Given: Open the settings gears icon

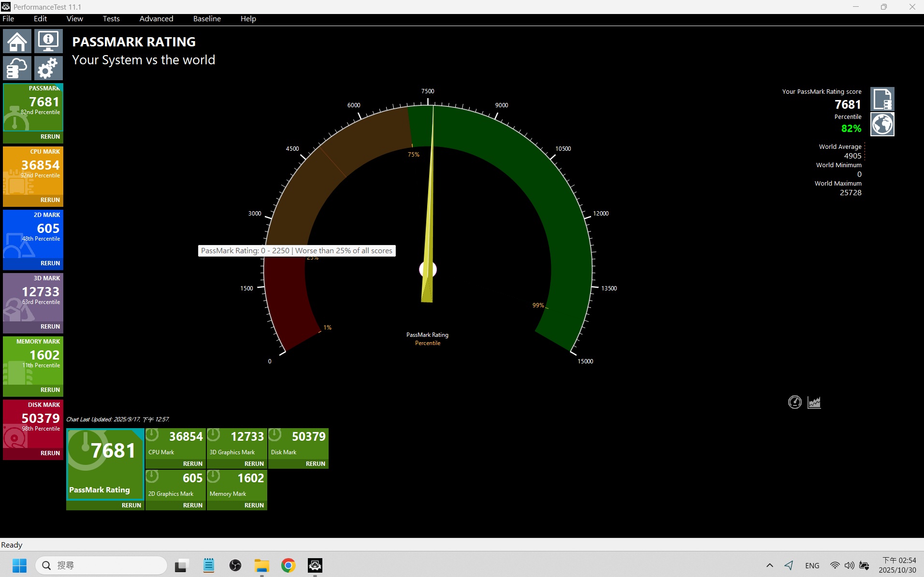Looking at the screenshot, I should pos(48,68).
